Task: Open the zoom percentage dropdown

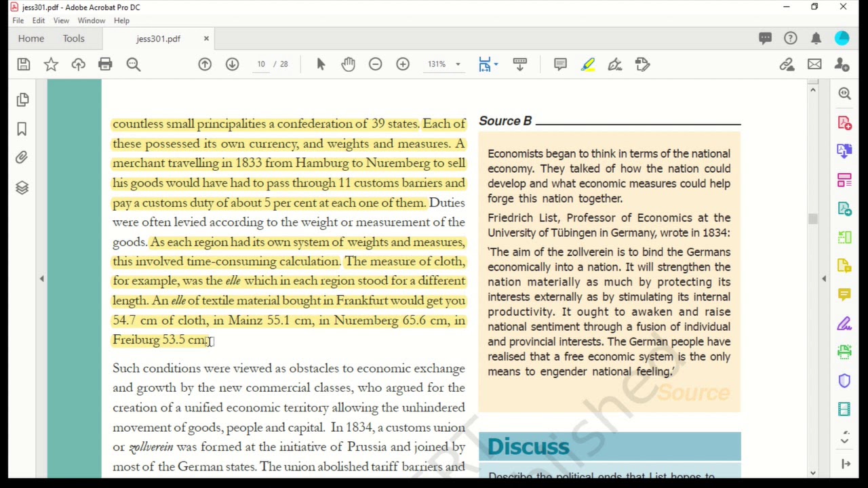Action: click(458, 64)
